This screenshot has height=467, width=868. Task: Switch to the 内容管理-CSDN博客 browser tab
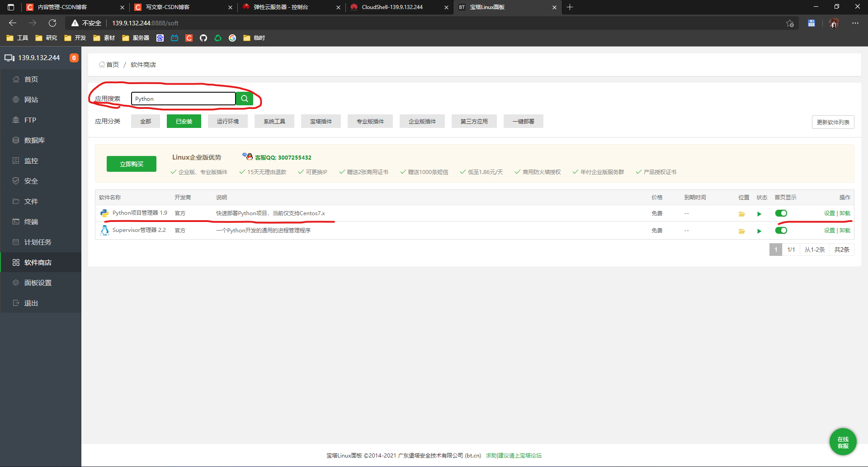click(x=75, y=7)
